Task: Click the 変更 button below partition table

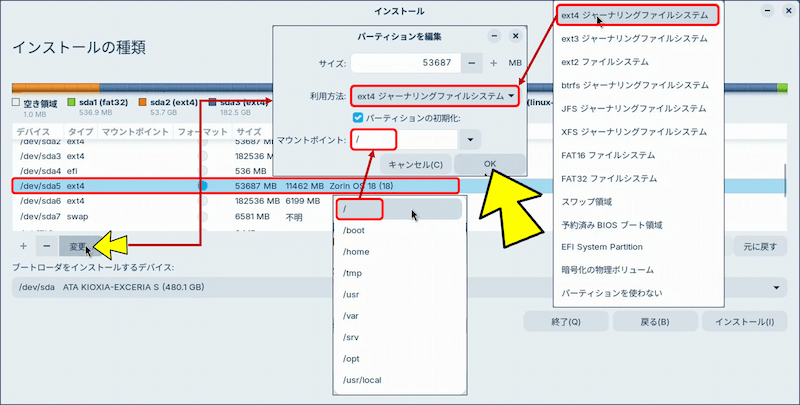Action: click(78, 246)
